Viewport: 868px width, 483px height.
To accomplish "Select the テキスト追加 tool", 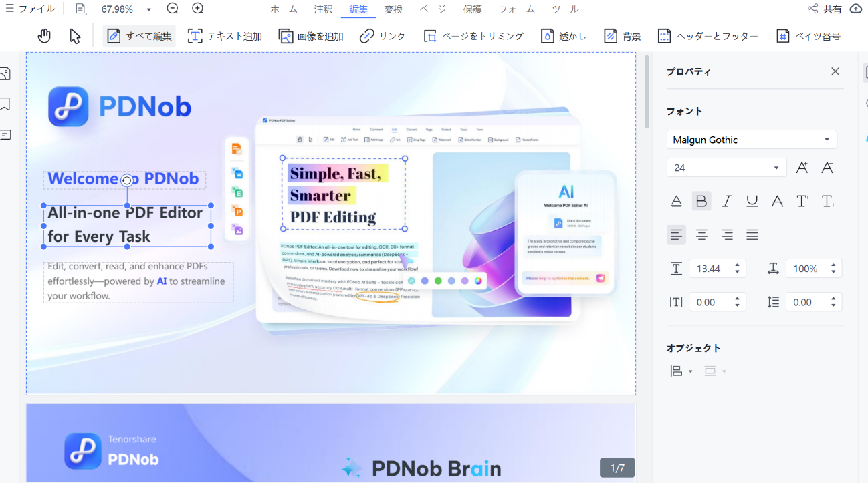I will (224, 35).
